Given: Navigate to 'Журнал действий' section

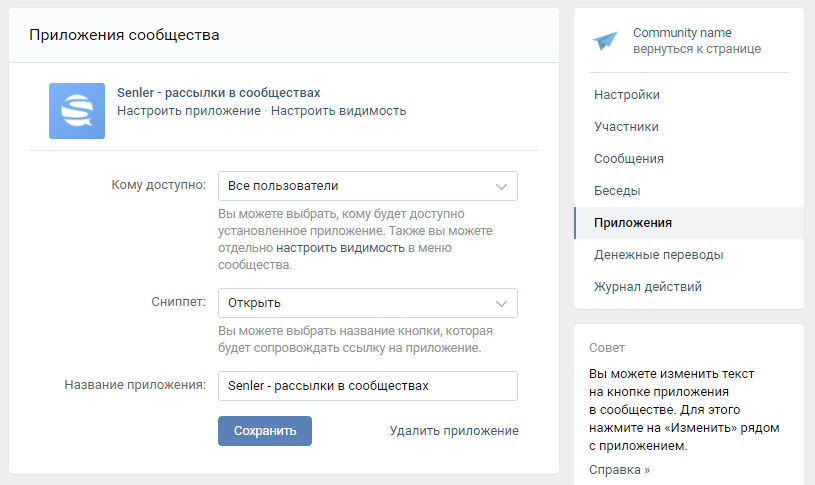Looking at the screenshot, I should [x=647, y=287].
